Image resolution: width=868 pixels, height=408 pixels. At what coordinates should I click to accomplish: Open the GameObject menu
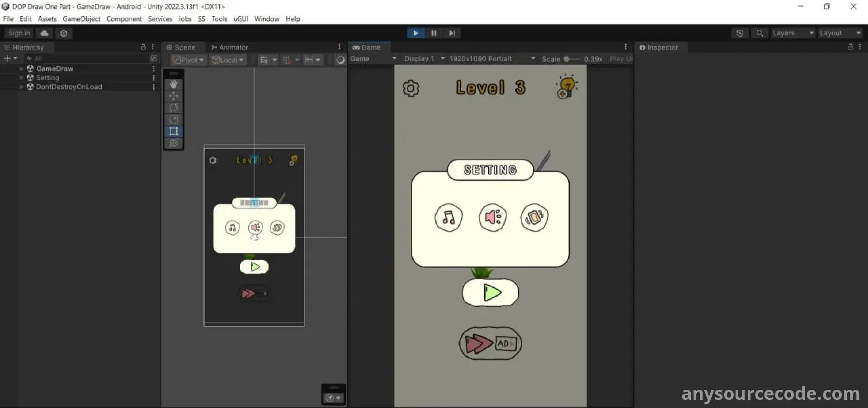point(81,19)
